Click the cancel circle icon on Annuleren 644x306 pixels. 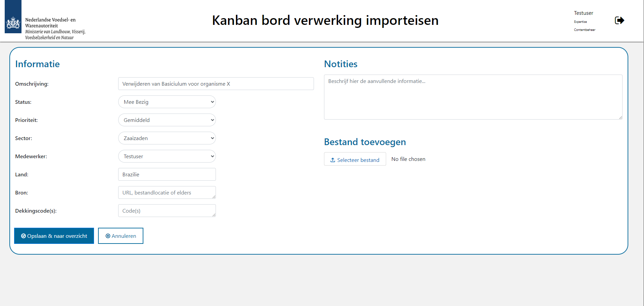tap(108, 236)
